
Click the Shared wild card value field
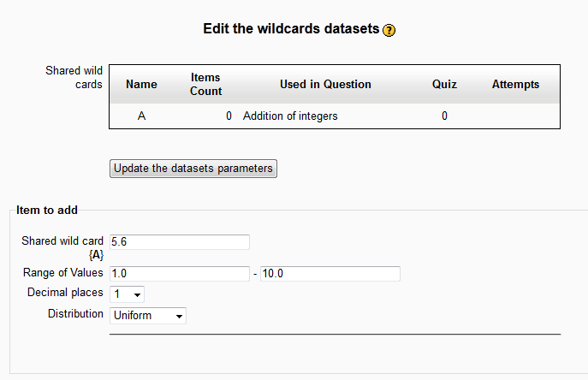click(x=180, y=242)
